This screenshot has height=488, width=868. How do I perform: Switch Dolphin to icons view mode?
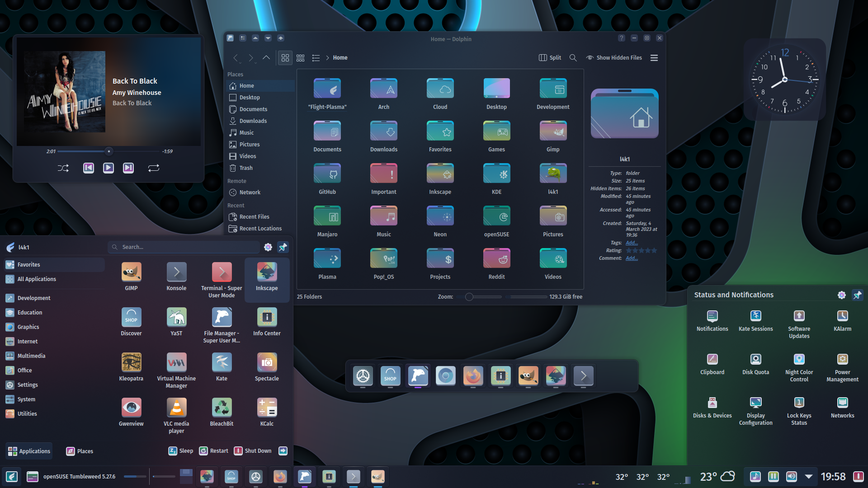coord(285,58)
